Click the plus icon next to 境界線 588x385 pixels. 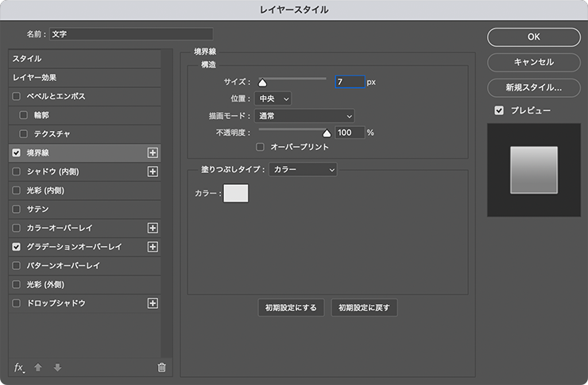point(153,152)
